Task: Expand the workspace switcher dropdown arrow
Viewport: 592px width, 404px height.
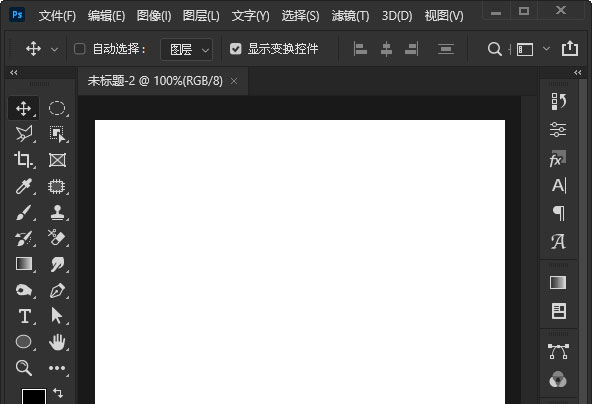Action: pos(546,49)
